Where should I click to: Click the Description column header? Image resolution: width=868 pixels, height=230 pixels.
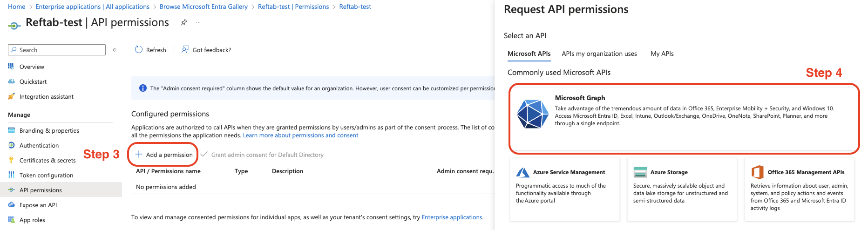pyautogui.click(x=287, y=171)
